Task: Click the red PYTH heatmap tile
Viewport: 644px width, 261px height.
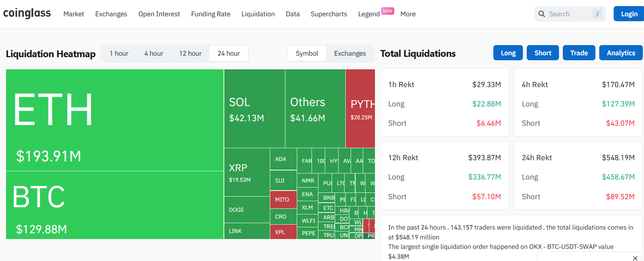Action: click(361, 109)
